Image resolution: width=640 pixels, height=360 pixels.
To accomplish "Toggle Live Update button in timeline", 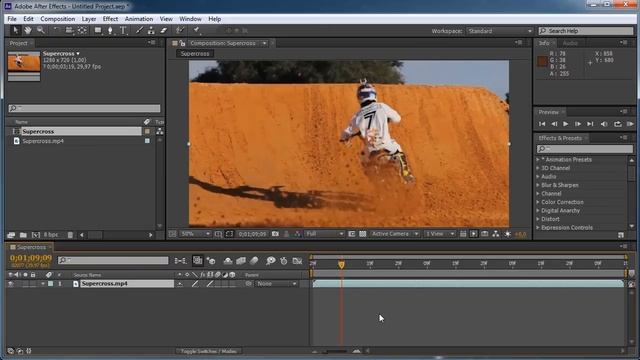I will pos(198,261).
